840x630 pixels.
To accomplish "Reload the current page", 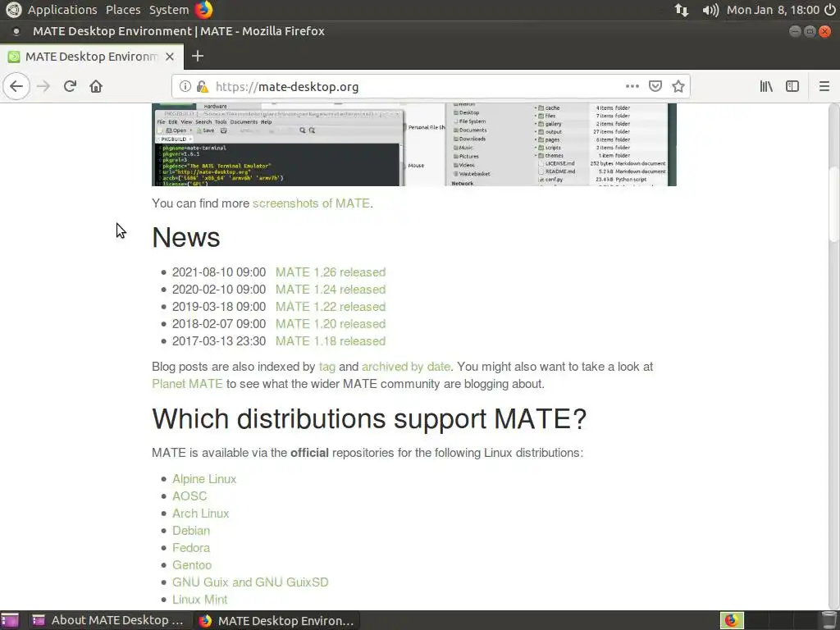I will 70,86.
